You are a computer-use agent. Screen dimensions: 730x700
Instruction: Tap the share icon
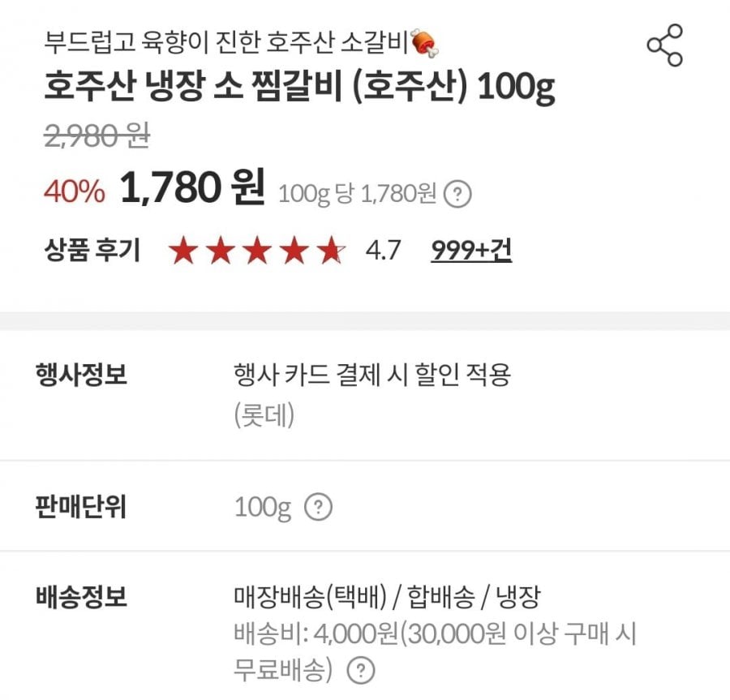[x=664, y=45]
